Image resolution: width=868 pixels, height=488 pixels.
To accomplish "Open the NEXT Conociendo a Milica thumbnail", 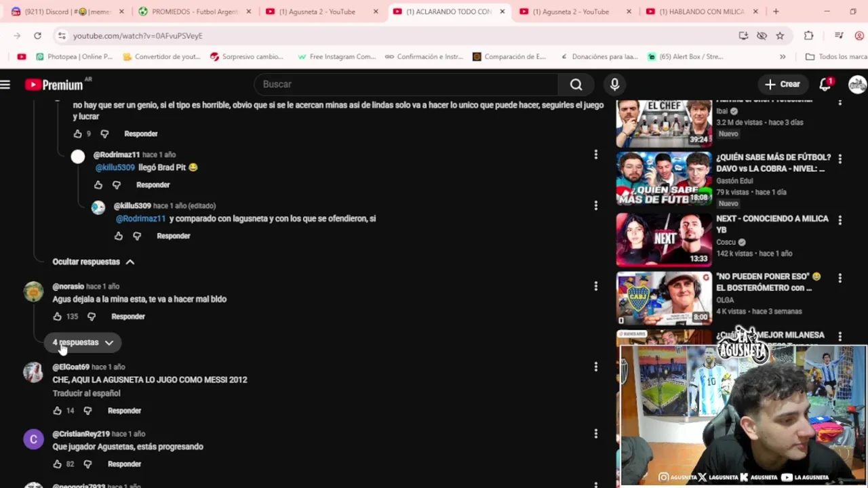I will coord(664,239).
